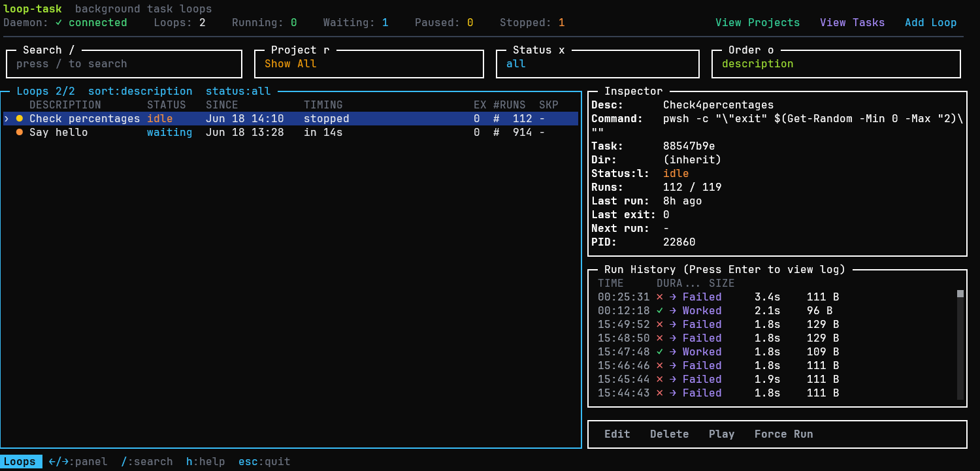Open View Projects link

click(x=757, y=22)
